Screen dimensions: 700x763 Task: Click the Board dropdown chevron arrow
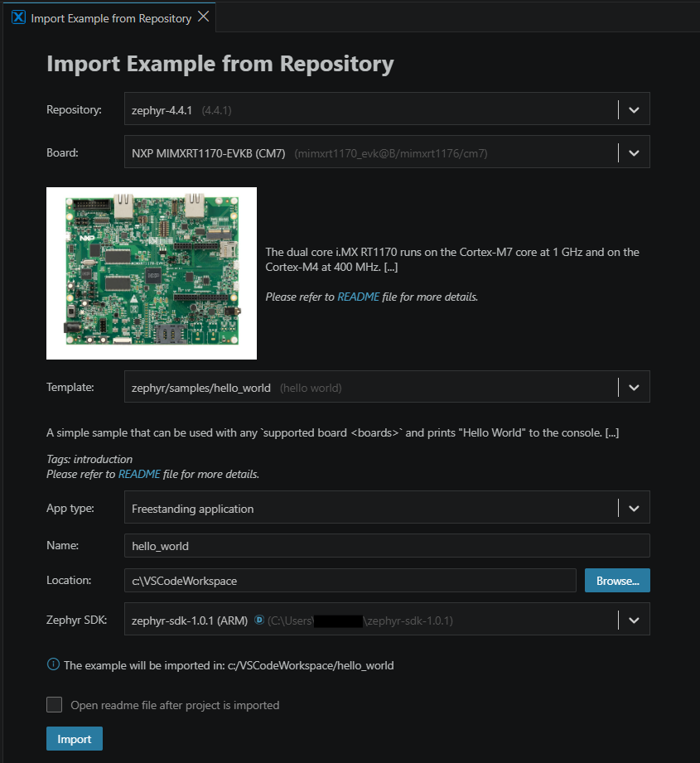coord(634,152)
